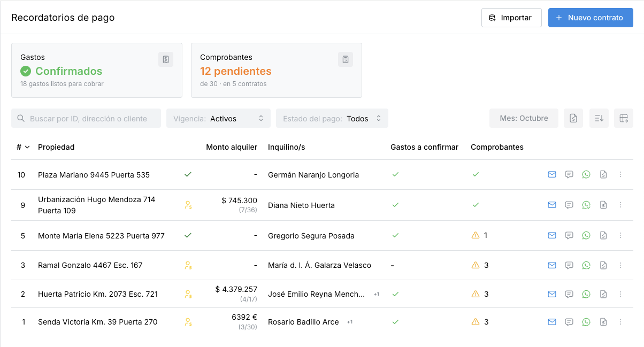Click the column settings table icon

point(624,118)
